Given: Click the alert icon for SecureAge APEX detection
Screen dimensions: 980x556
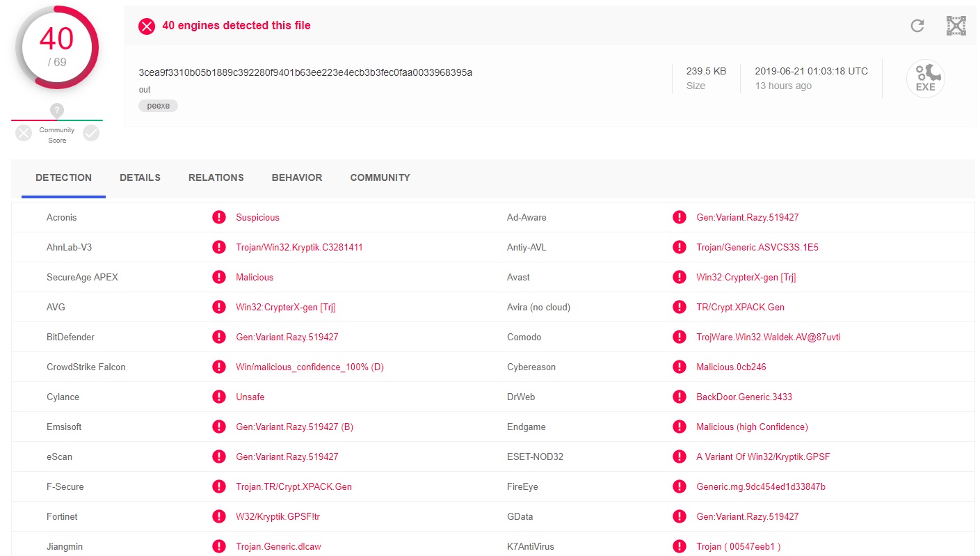Looking at the screenshot, I should (x=219, y=277).
